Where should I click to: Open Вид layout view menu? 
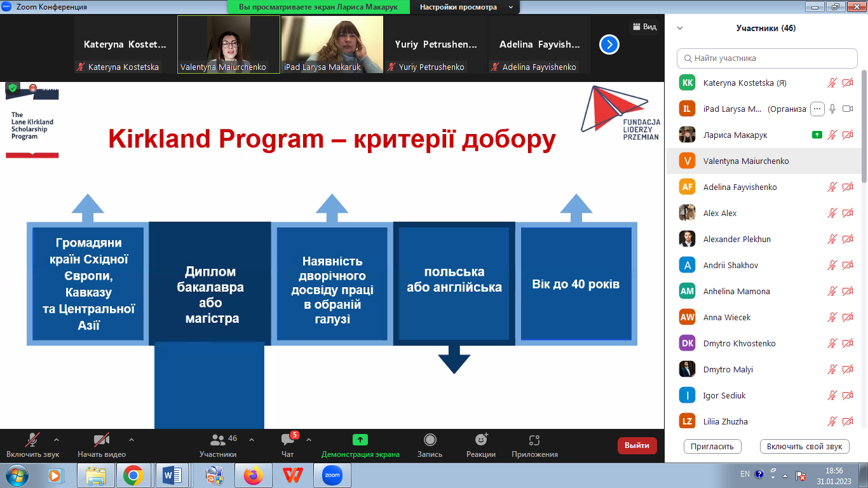(644, 27)
